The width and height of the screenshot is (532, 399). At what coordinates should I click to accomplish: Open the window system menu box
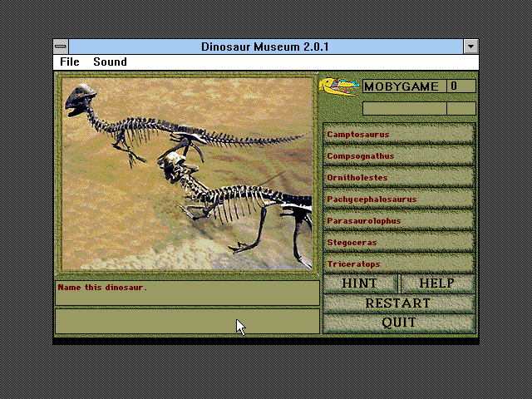(61, 47)
